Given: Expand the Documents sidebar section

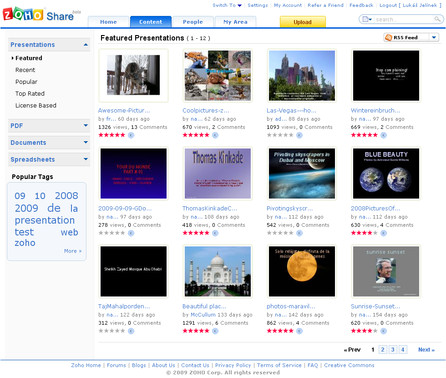Looking at the screenshot, I should pyautogui.click(x=86, y=142).
